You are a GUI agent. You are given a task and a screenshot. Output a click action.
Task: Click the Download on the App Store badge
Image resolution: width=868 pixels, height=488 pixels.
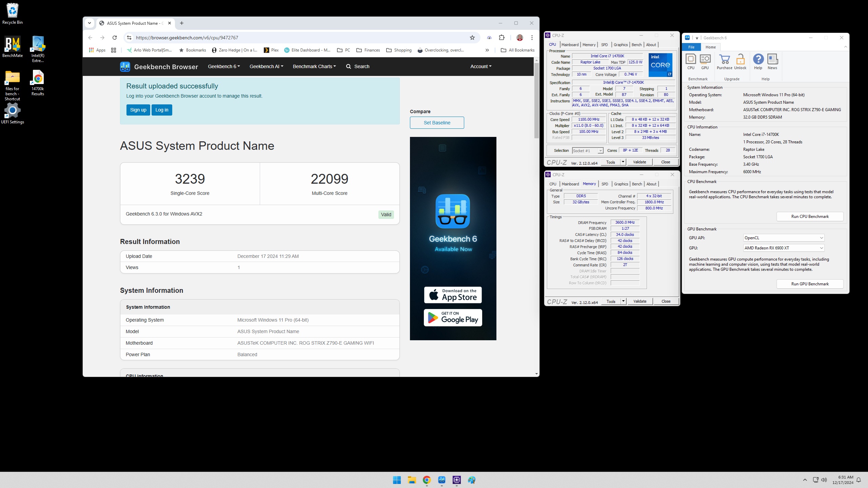[453, 295]
